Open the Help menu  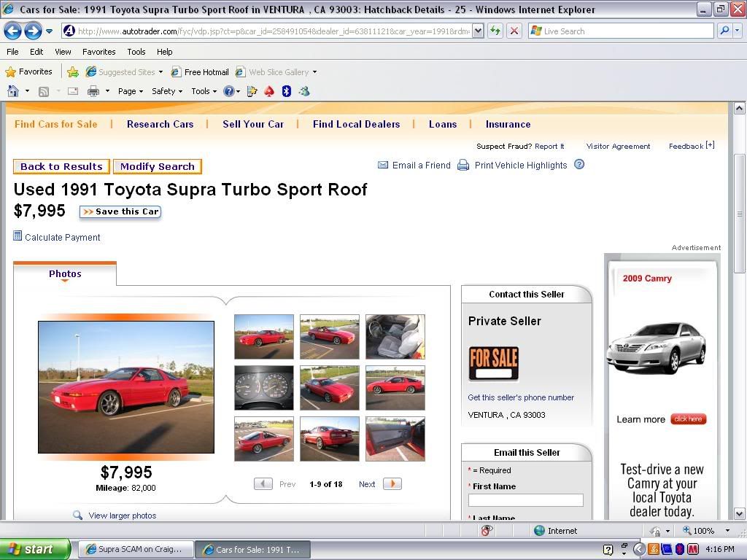pos(165,52)
